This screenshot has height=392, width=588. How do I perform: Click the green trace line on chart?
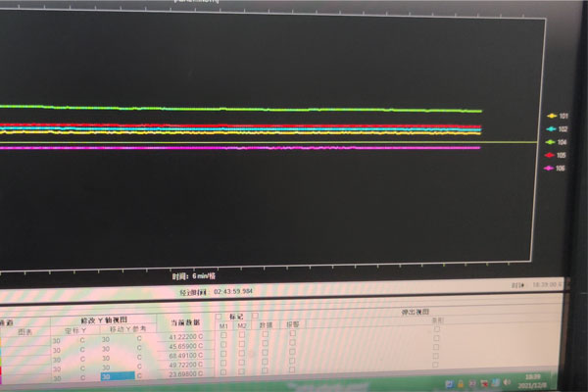coord(245,109)
